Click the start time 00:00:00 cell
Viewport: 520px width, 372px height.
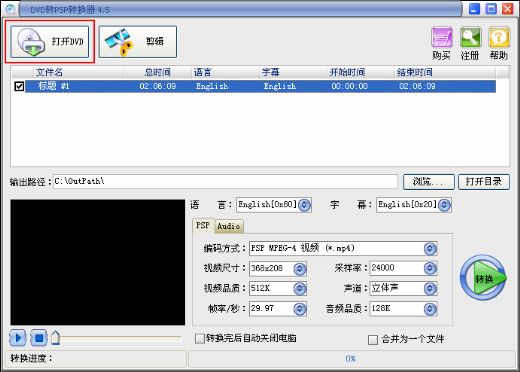pos(349,86)
